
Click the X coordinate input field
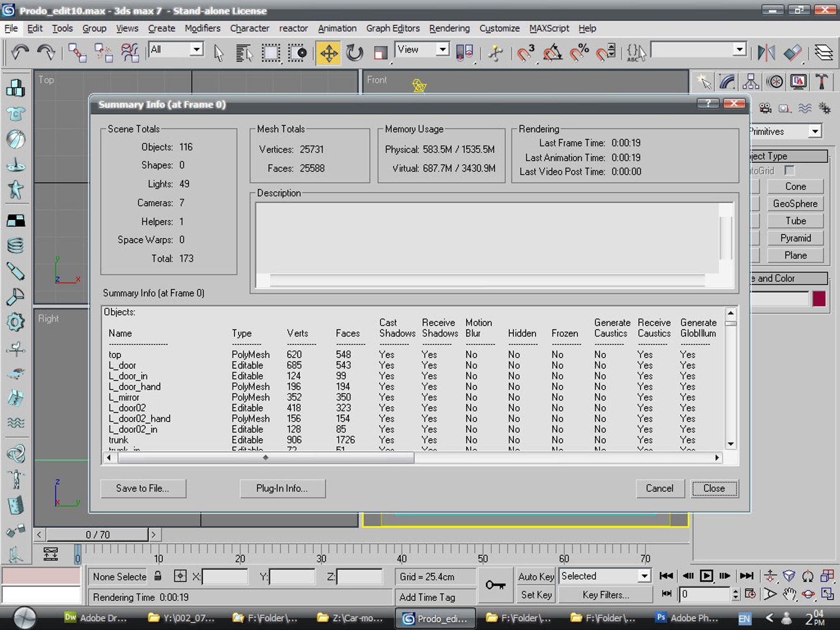225,576
